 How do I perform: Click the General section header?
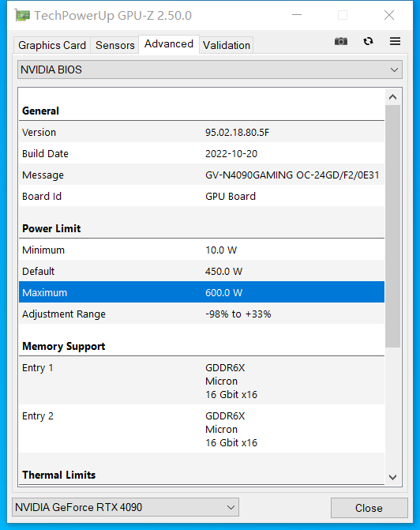pyautogui.click(x=40, y=111)
